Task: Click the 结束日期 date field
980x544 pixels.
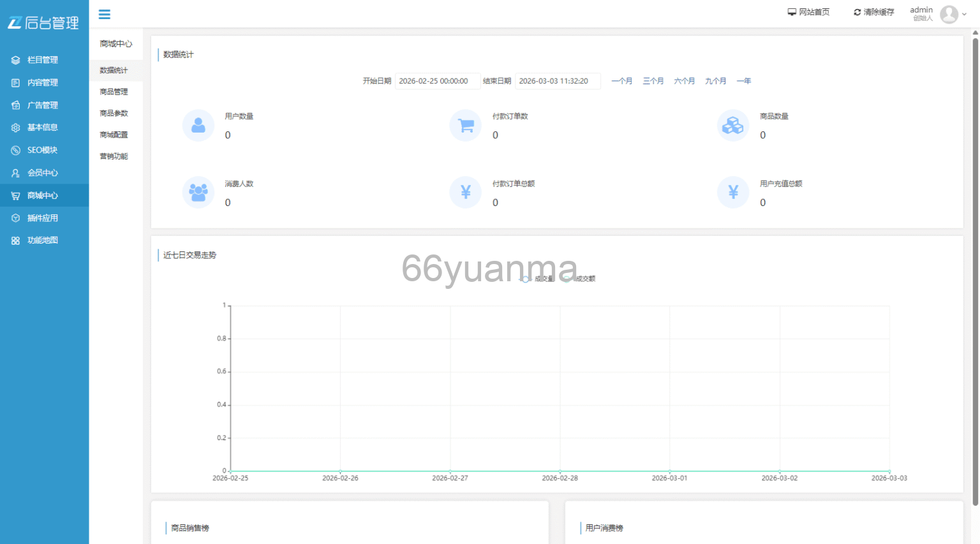Action: click(558, 81)
